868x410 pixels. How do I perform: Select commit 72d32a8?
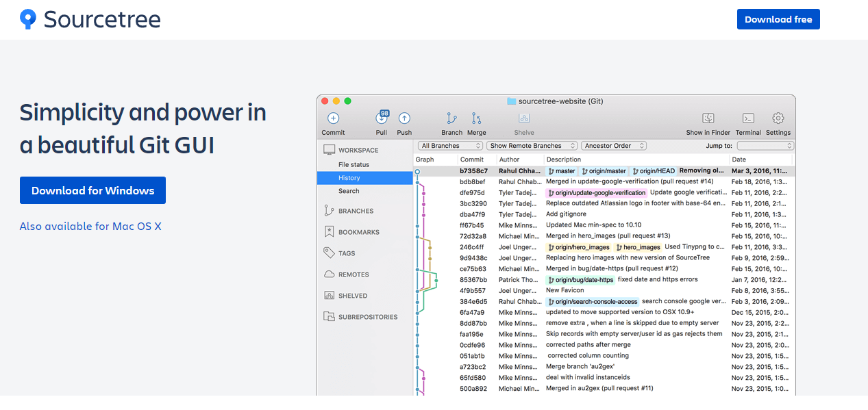(604, 236)
